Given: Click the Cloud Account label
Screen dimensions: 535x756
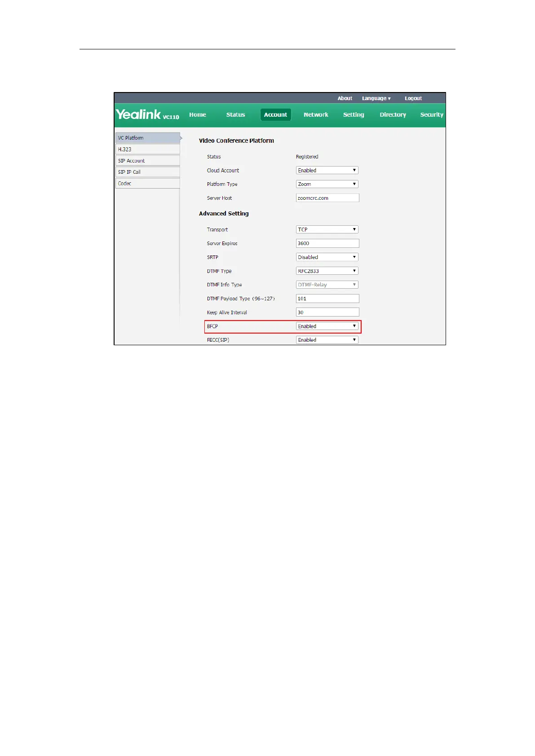Looking at the screenshot, I should pos(223,171).
